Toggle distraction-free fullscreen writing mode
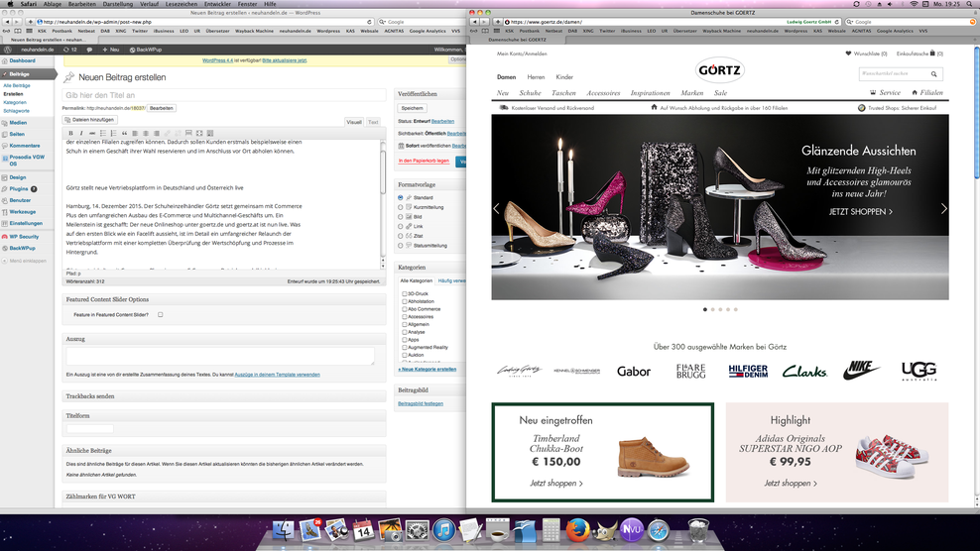The image size is (980, 551). point(199,133)
